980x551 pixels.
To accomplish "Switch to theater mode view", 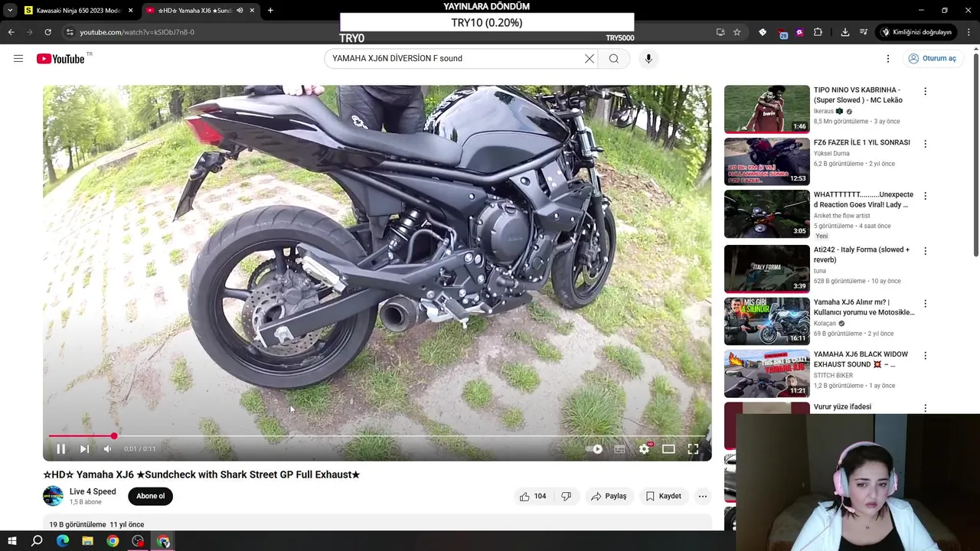I will (x=668, y=449).
